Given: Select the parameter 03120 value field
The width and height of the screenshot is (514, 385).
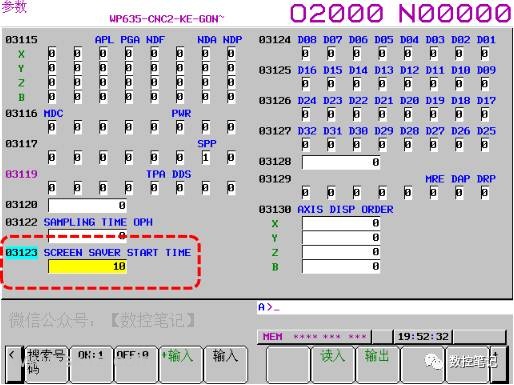Looking at the screenshot, I should click(x=88, y=205).
